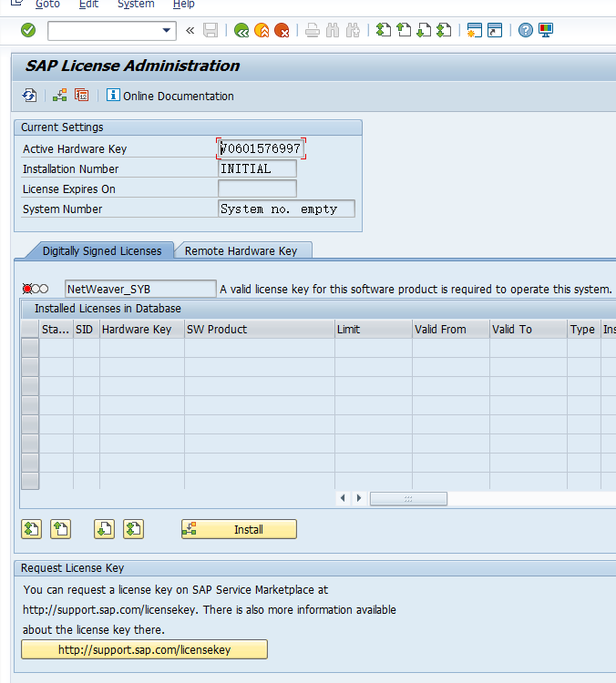Click toolbar Last Page icon
Viewport: 616px width, 683px height.
tap(444, 30)
